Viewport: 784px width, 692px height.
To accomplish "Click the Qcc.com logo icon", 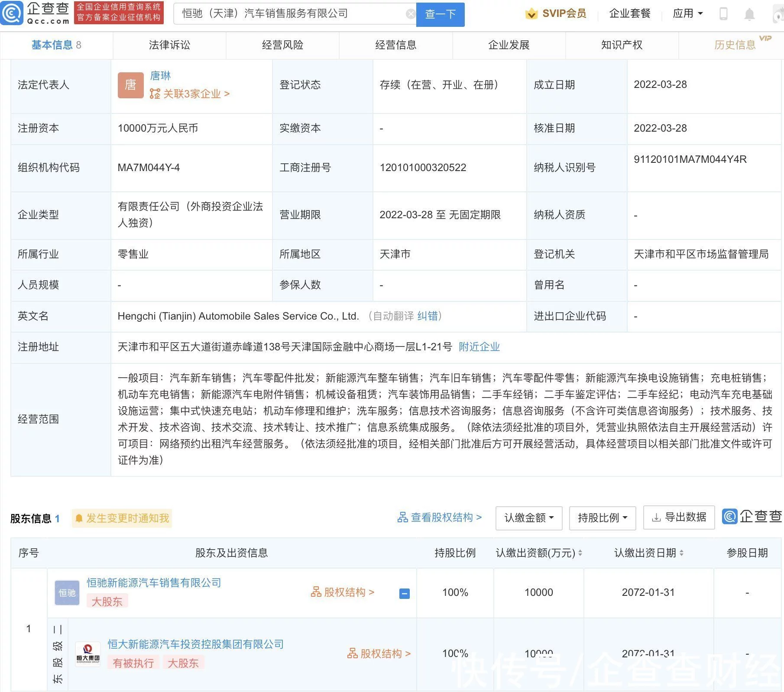I will point(12,13).
